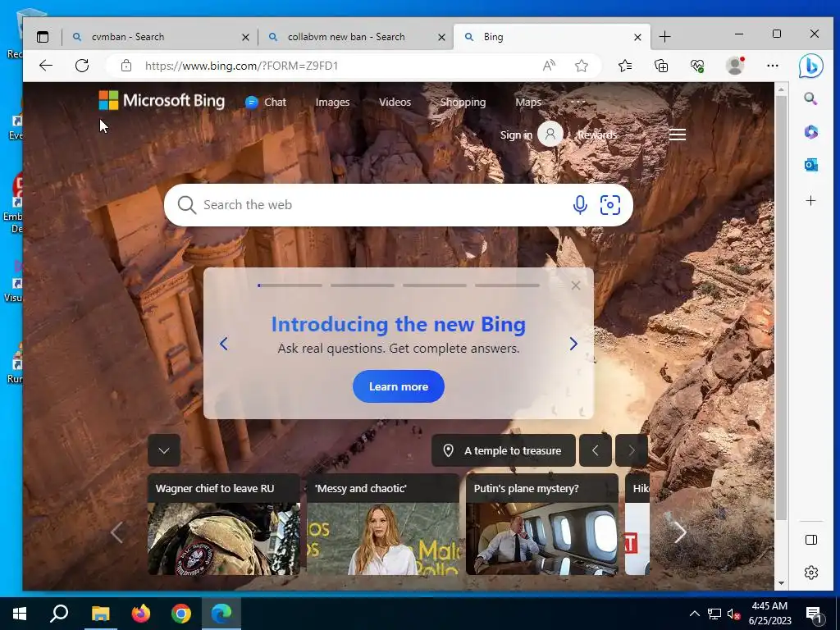Go back with the browser back arrow
This screenshot has width=840, height=630.
[46, 66]
